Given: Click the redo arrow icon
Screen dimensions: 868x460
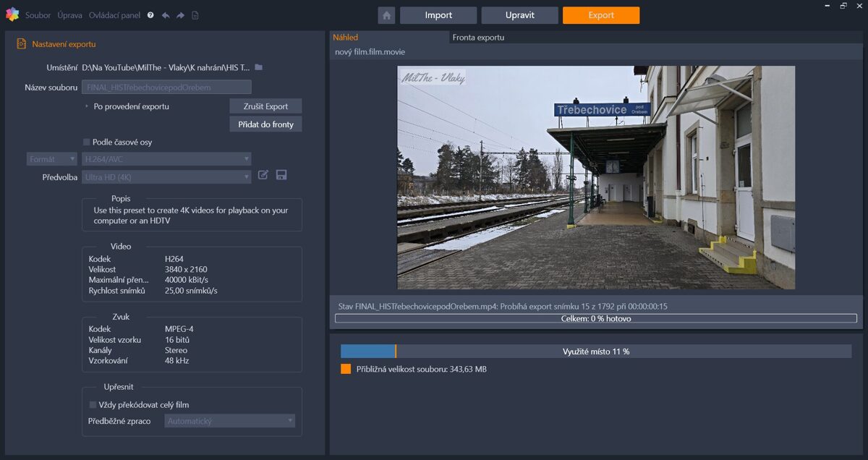Looking at the screenshot, I should 180,15.
